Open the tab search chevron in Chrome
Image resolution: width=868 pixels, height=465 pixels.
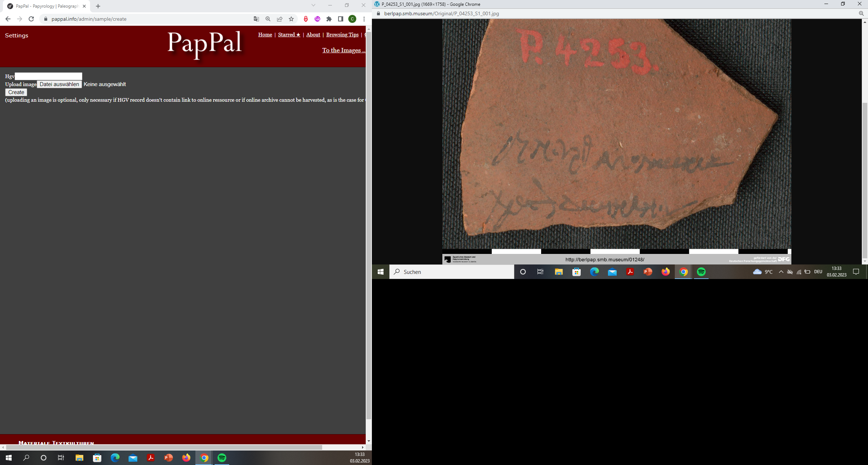pyautogui.click(x=313, y=5)
